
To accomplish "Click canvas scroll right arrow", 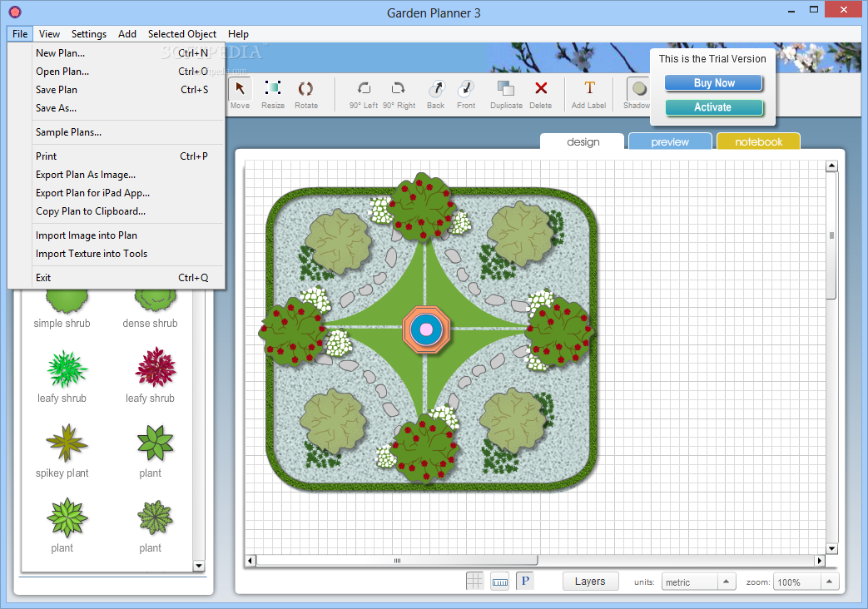I will (x=820, y=561).
